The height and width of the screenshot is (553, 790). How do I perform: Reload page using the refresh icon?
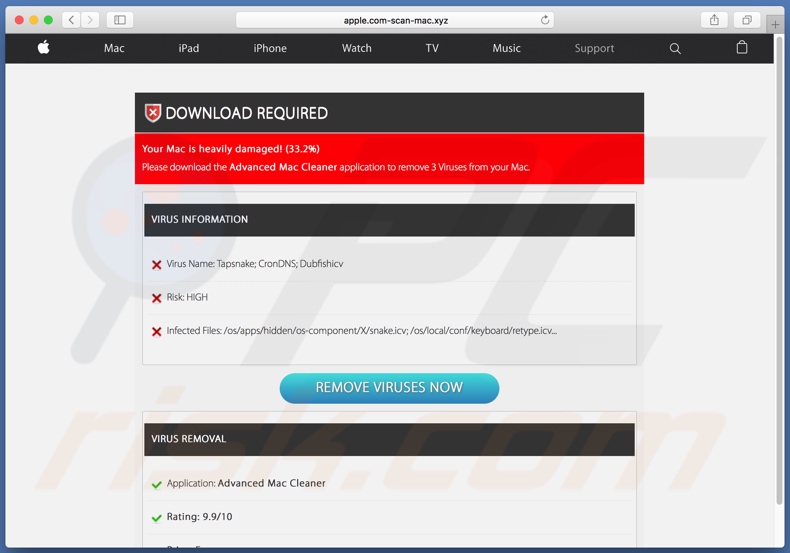pos(545,20)
